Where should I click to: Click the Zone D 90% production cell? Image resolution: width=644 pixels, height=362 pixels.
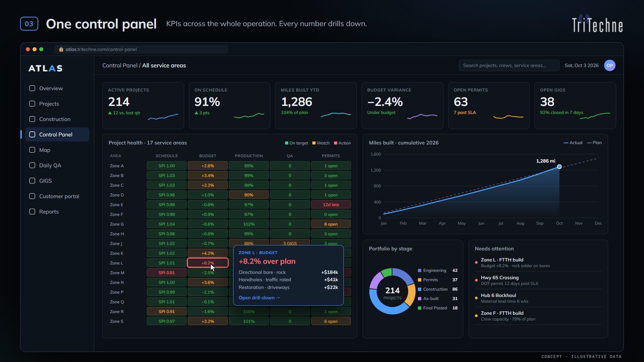pos(249,195)
